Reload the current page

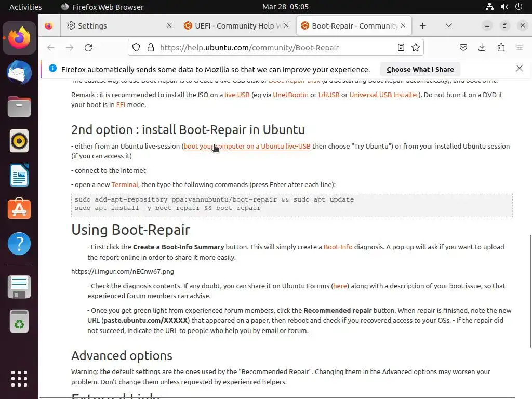pyautogui.click(x=88, y=47)
